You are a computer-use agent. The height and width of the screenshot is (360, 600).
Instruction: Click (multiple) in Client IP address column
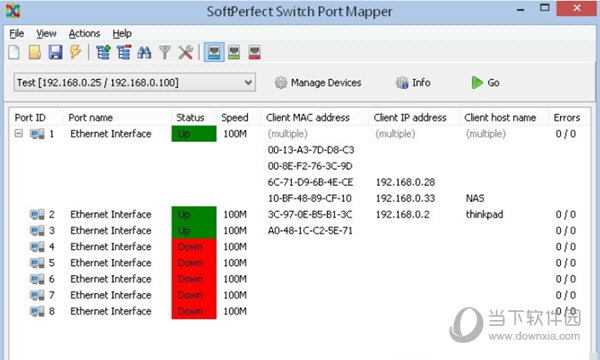click(x=395, y=134)
